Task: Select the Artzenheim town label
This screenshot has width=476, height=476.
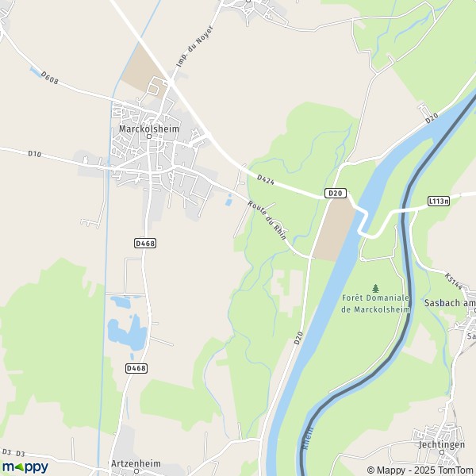Action: coord(136,463)
